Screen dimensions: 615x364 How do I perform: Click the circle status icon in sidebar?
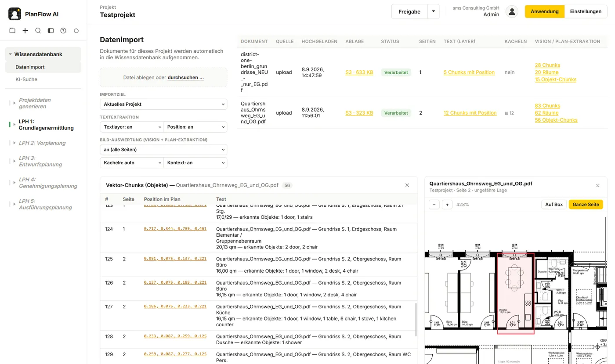pyautogui.click(x=76, y=31)
